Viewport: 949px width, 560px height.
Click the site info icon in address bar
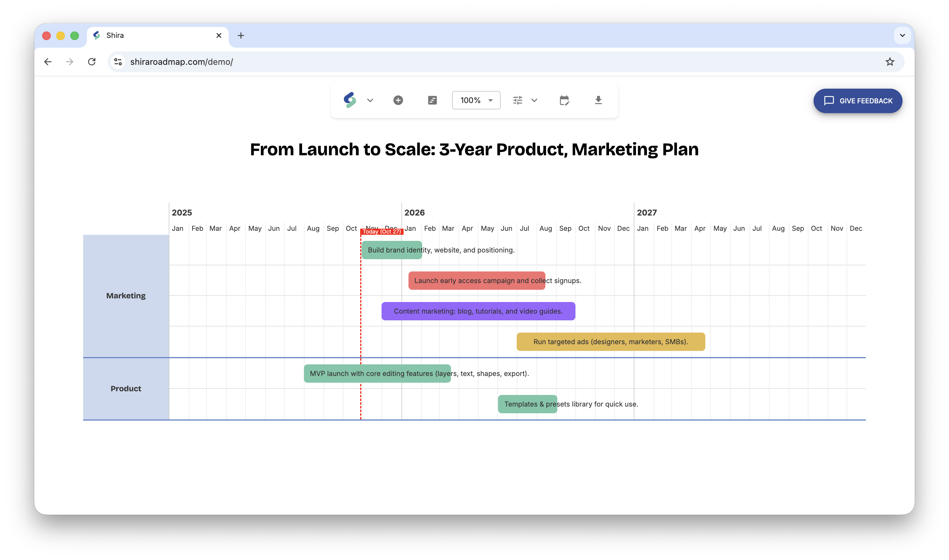(118, 61)
